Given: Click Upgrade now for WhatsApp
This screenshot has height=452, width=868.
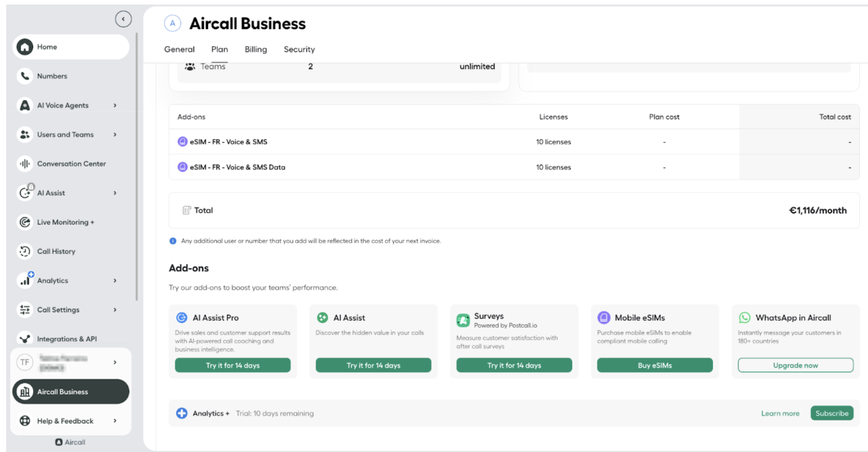Looking at the screenshot, I should [795, 365].
